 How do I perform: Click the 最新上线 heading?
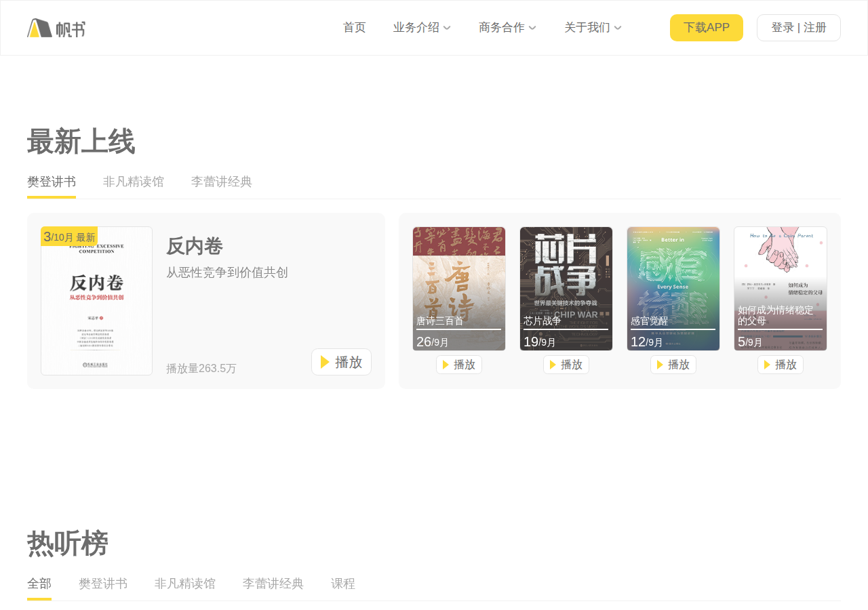tap(81, 142)
